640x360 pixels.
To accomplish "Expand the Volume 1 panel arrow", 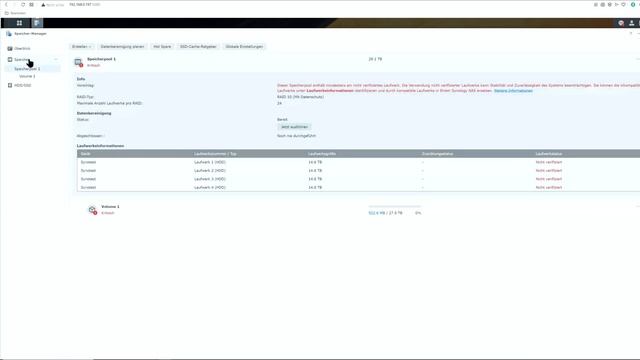I will click(x=638, y=207).
